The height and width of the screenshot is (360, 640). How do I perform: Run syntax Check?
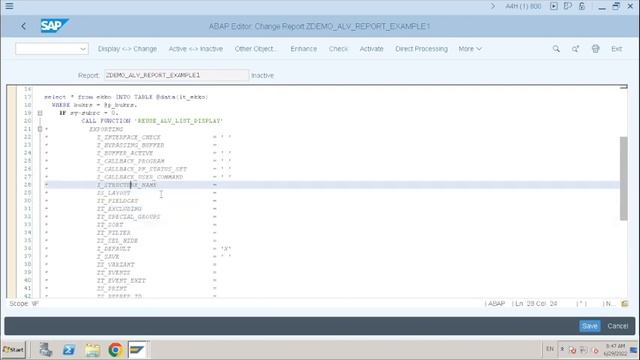[338, 49]
